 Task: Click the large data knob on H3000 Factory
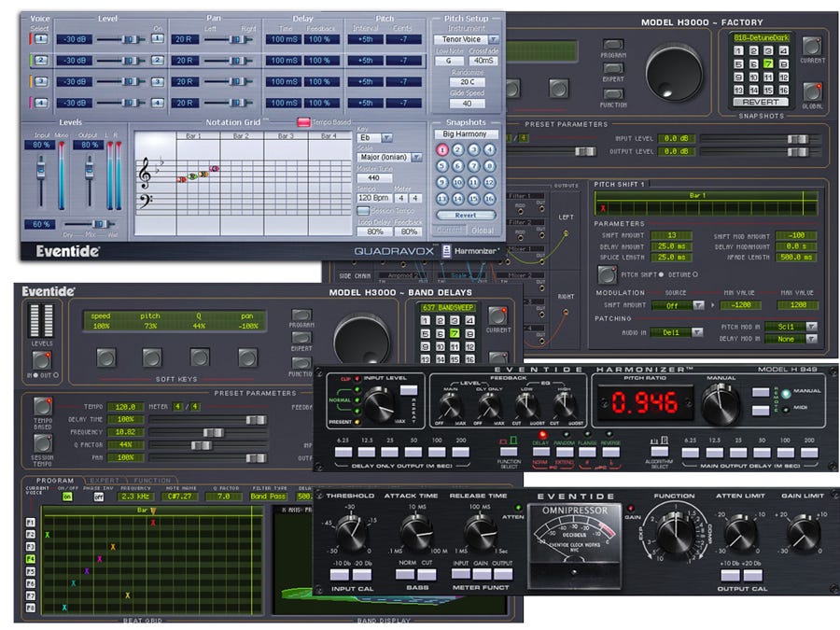(675, 72)
